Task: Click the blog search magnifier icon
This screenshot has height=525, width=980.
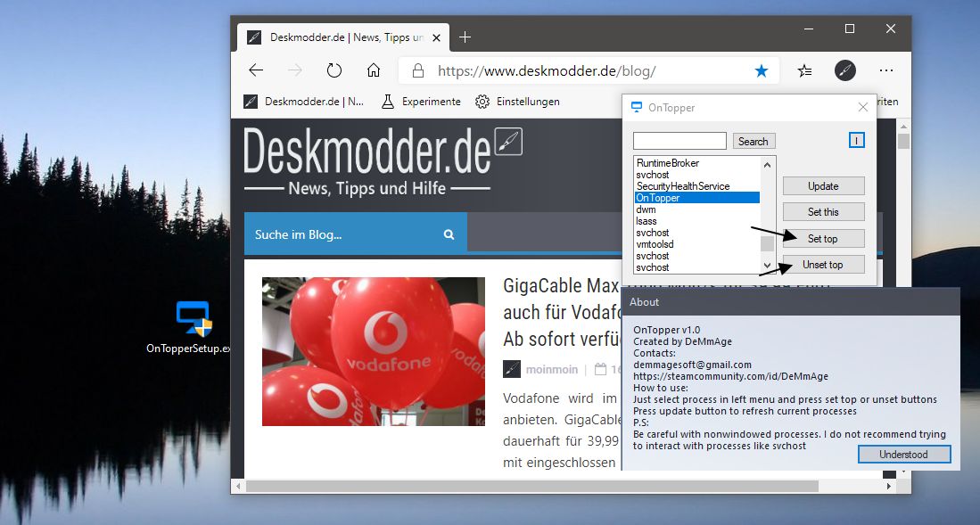Action: coord(449,234)
